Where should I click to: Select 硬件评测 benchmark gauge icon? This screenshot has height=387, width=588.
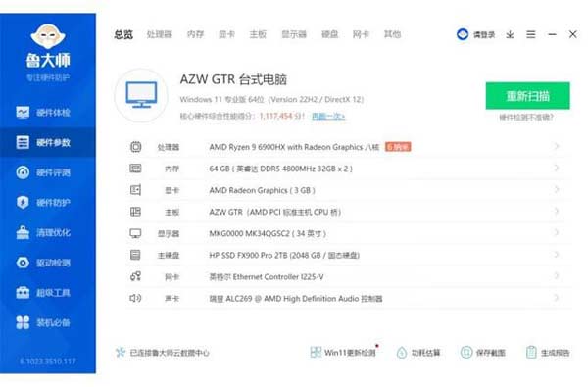pyautogui.click(x=23, y=172)
